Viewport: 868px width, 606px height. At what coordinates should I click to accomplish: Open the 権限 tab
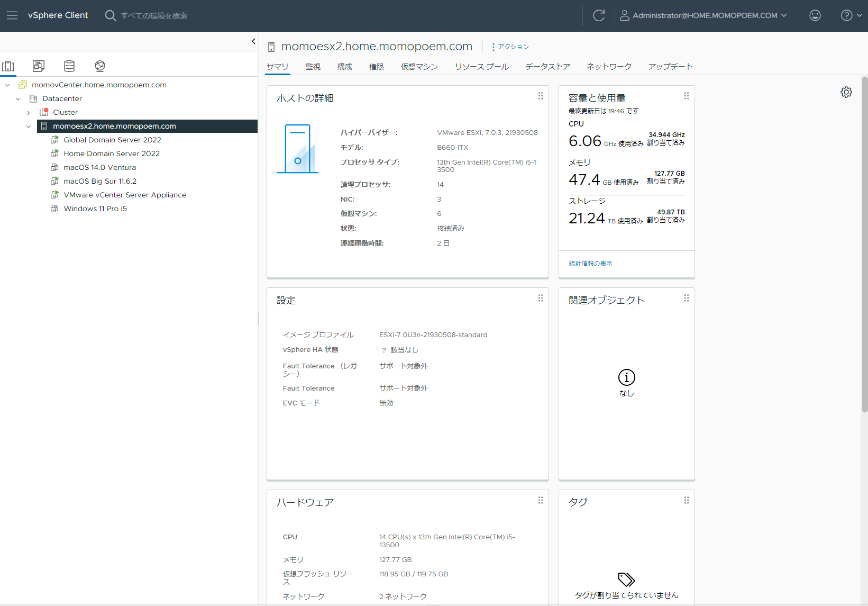tap(377, 67)
